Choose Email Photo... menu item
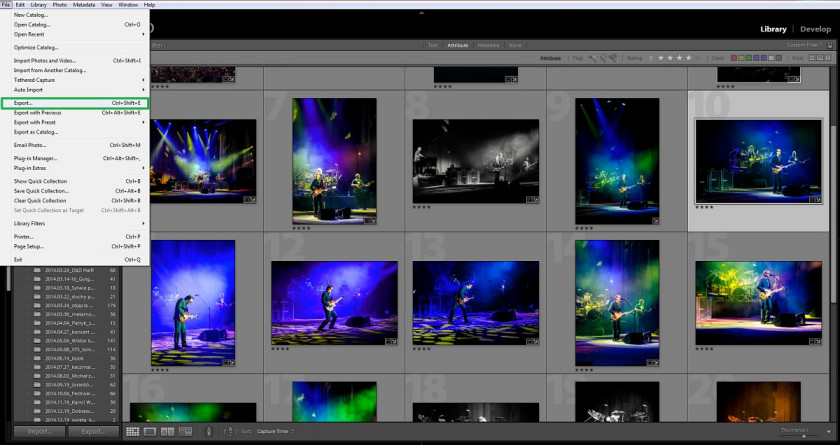The image size is (840, 445). [74, 146]
